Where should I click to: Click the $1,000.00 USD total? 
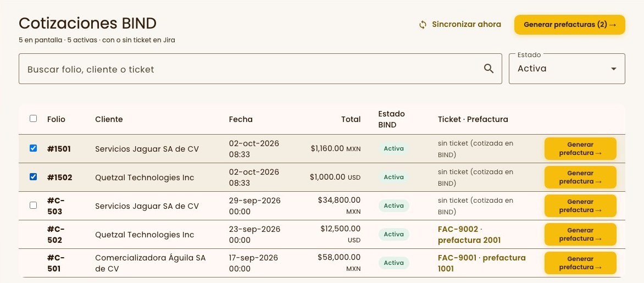pos(335,177)
